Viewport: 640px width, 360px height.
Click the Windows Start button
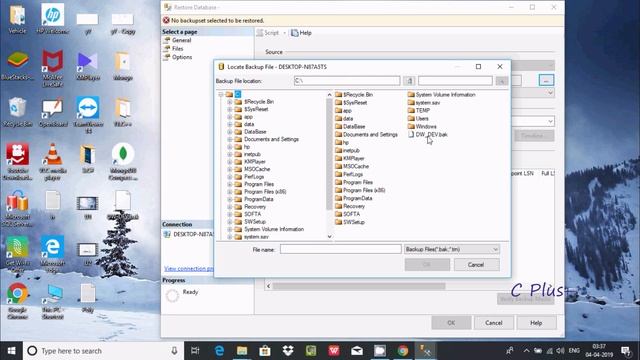tap(11, 351)
